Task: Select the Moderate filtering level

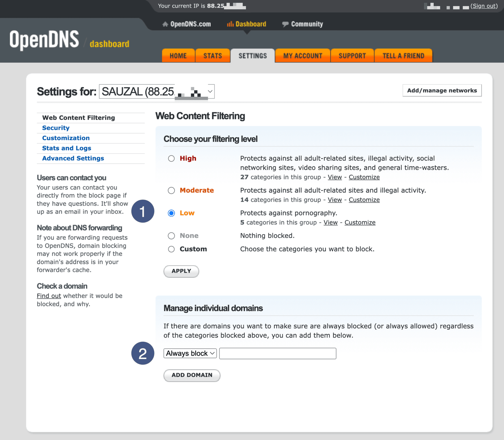Action: (x=171, y=190)
